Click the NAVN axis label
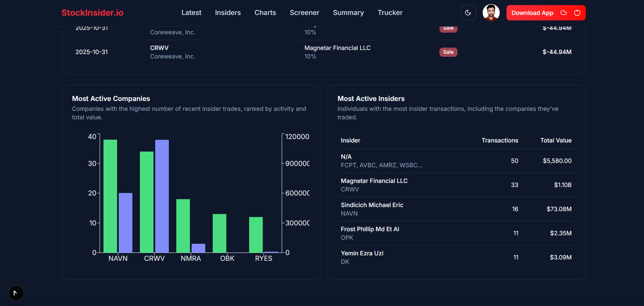 coord(118,258)
